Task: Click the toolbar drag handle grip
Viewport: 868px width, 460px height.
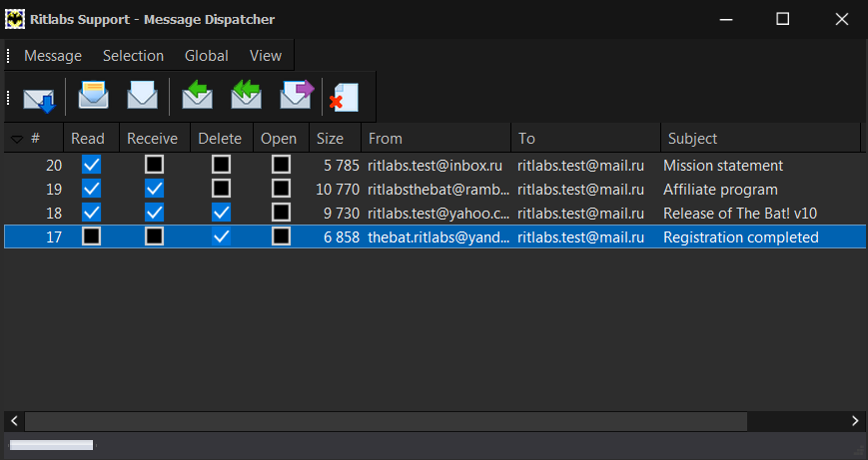Action: [x=8, y=98]
